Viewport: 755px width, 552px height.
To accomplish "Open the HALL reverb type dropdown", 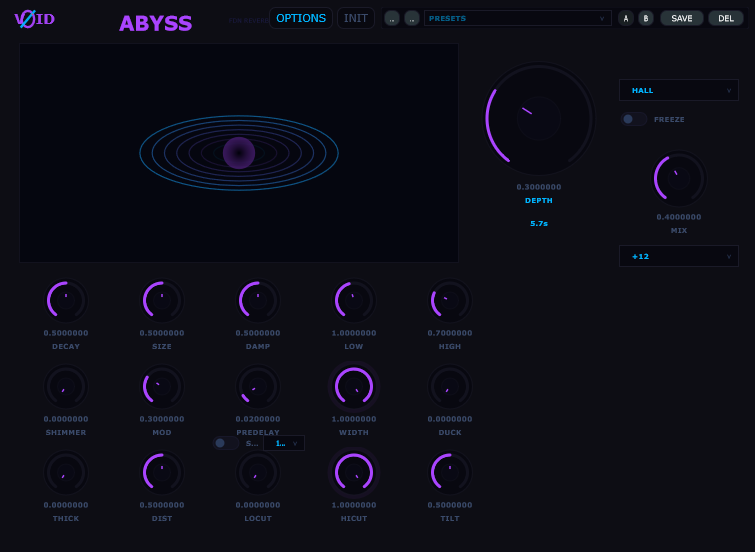I will (x=678, y=90).
